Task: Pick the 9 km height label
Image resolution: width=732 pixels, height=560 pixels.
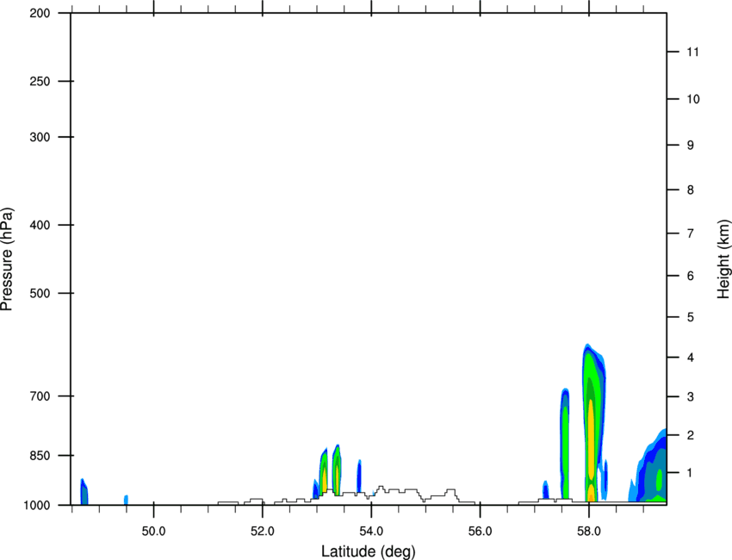Action: pos(691,146)
